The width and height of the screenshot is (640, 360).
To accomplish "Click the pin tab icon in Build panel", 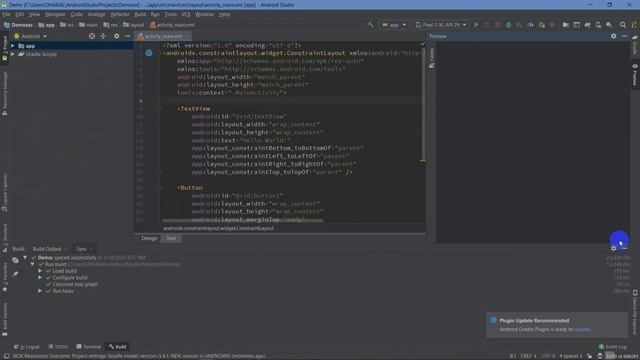I will point(15,274).
